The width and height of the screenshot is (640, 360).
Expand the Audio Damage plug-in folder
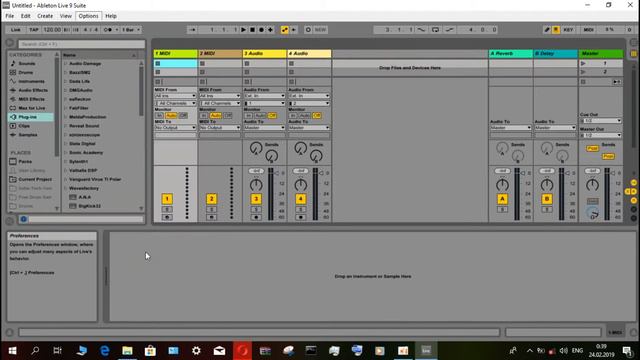coord(66,64)
